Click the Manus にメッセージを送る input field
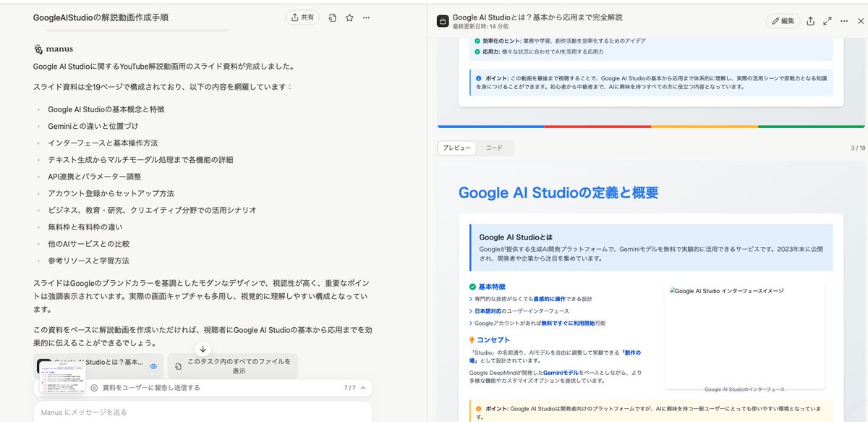The height and width of the screenshot is (422, 868). (203, 412)
